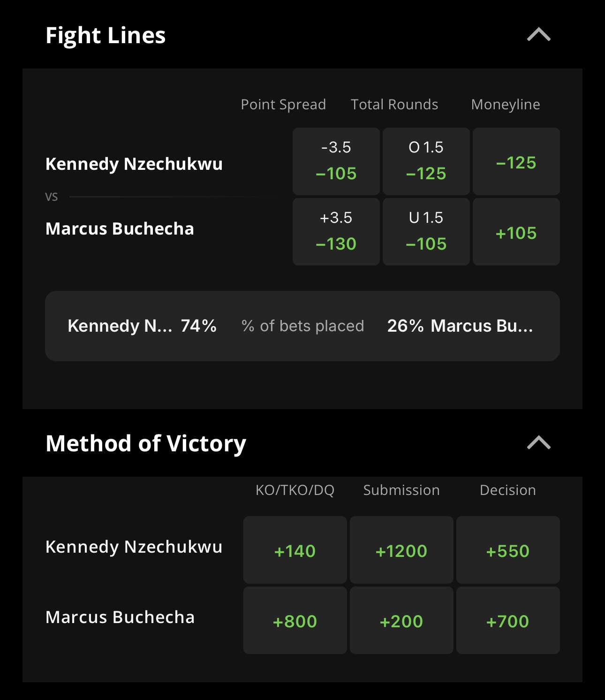Click the Fight Lines heading

pyautogui.click(x=106, y=35)
